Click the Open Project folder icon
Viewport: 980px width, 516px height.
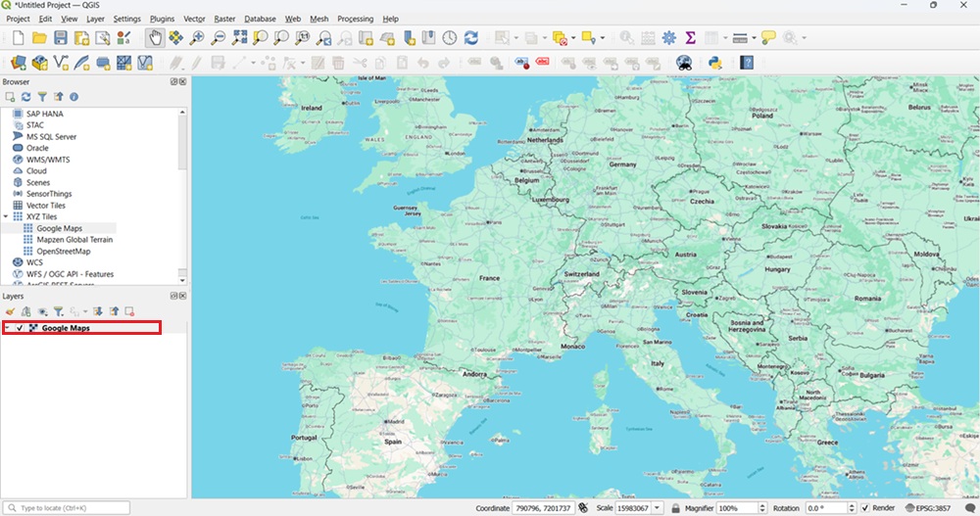[39, 37]
